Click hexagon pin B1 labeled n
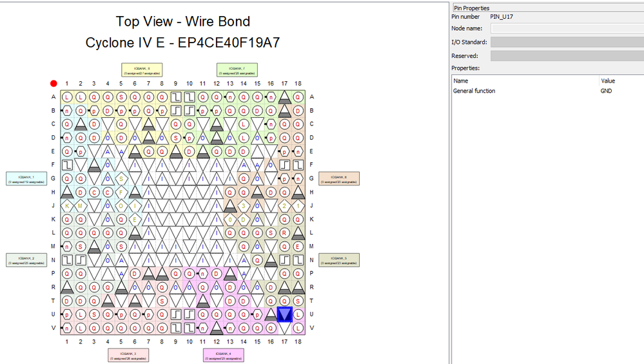Screen dimensions: 644x364 (x=67, y=111)
